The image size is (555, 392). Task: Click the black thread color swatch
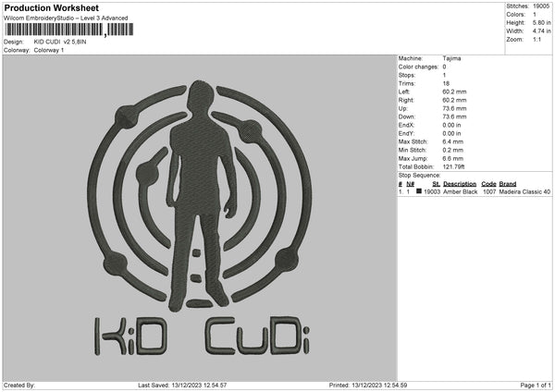coord(419,191)
